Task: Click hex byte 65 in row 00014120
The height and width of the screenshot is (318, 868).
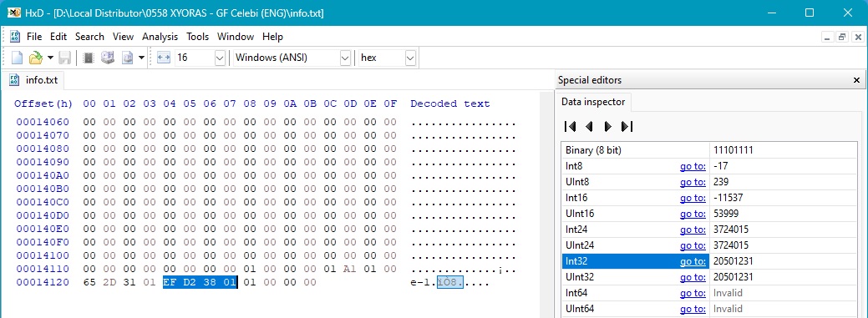Action: [x=89, y=283]
